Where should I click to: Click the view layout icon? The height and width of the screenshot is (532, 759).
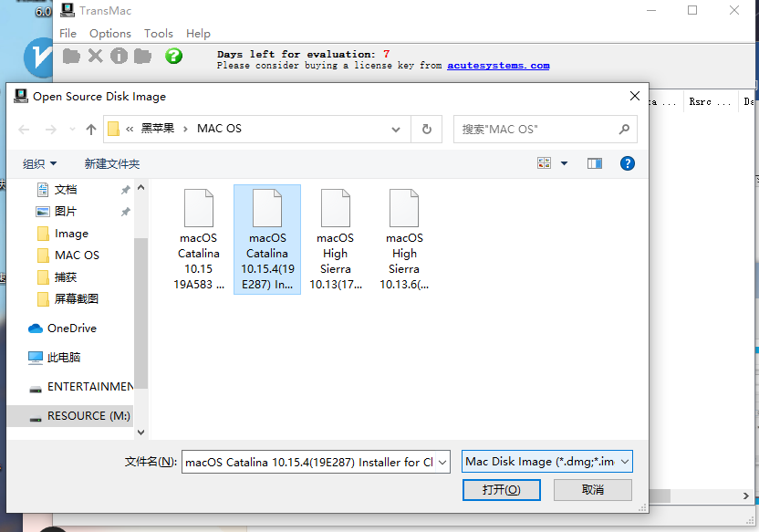click(x=544, y=163)
